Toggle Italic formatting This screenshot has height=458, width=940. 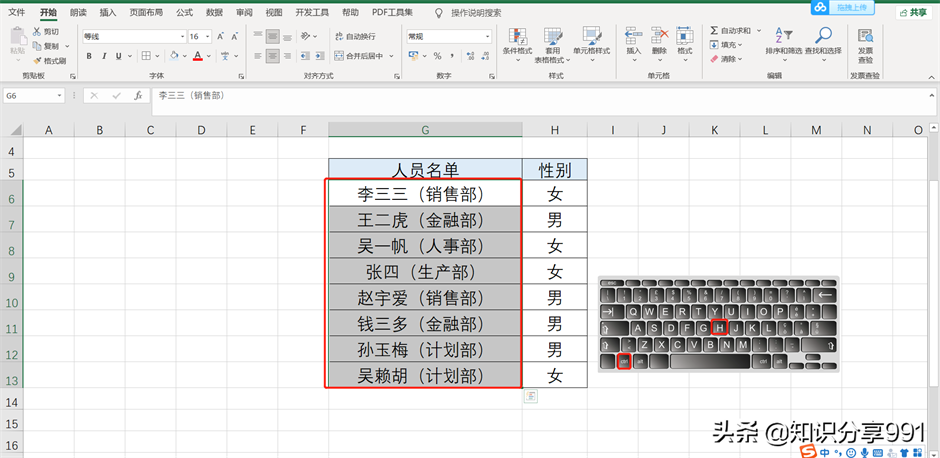[x=103, y=56]
